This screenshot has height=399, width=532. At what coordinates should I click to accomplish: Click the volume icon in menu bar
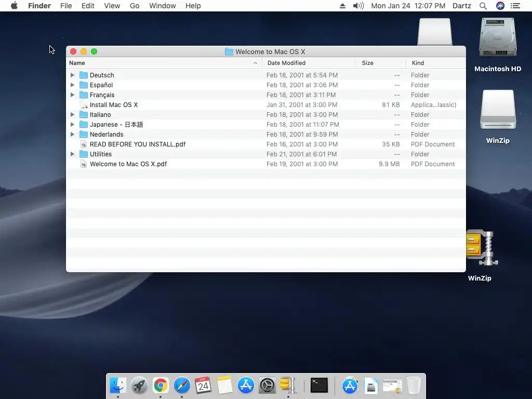[x=358, y=6]
